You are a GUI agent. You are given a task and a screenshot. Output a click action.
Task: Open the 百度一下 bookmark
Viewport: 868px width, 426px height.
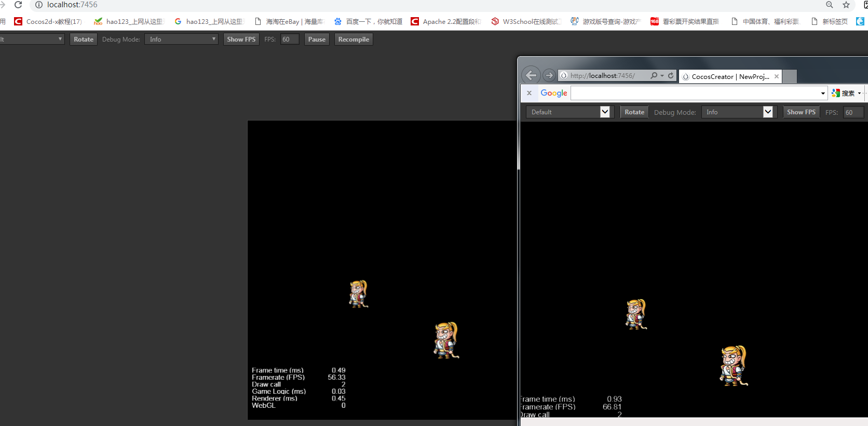(x=369, y=21)
